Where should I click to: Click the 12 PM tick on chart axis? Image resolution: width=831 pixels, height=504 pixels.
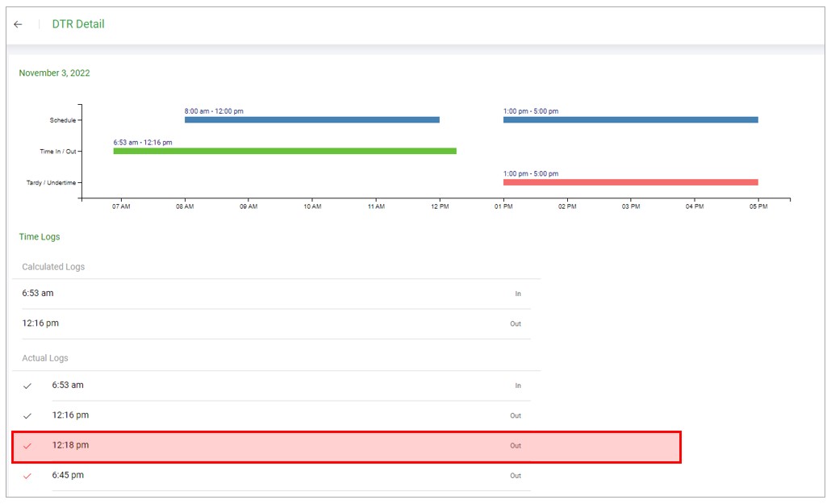click(x=440, y=206)
